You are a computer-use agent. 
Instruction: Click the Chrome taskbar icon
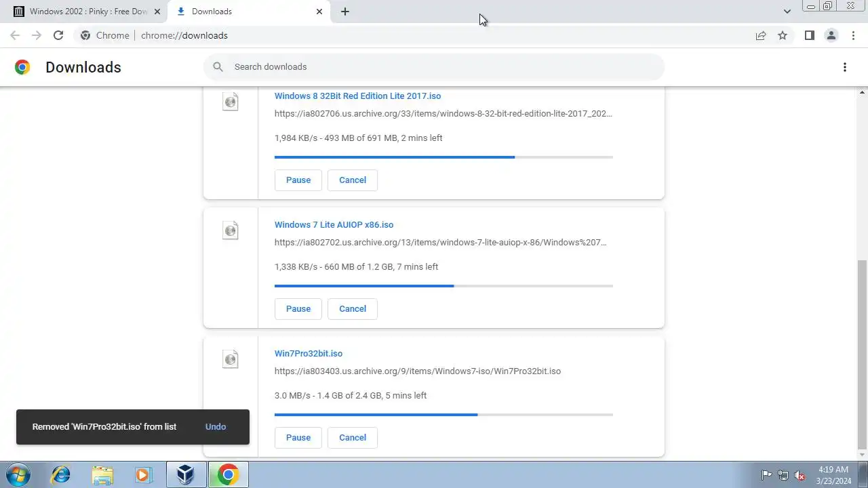tap(228, 474)
